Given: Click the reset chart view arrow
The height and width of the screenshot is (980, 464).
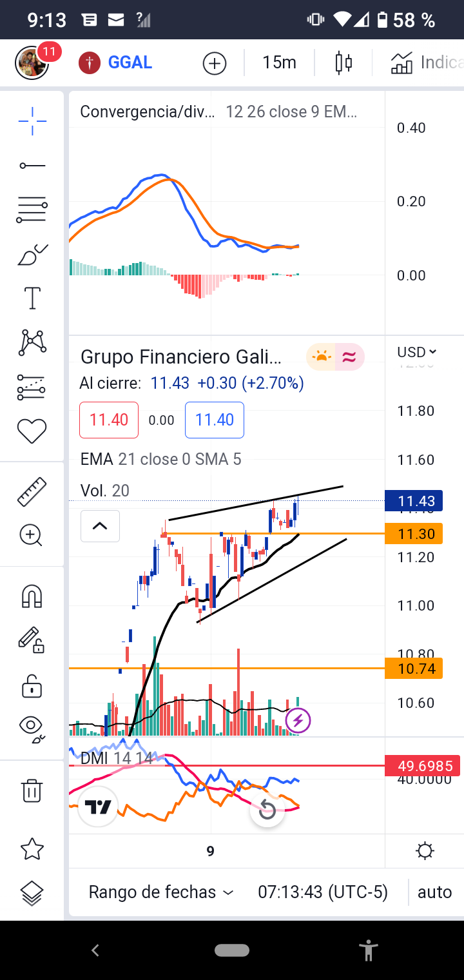Looking at the screenshot, I should point(267,810).
